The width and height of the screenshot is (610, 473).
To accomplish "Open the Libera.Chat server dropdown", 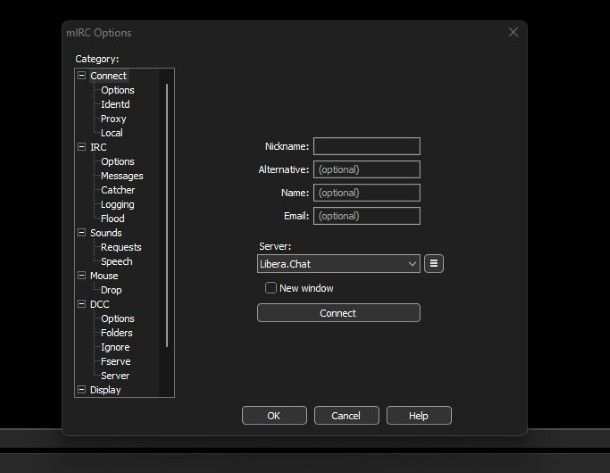I will click(338, 264).
